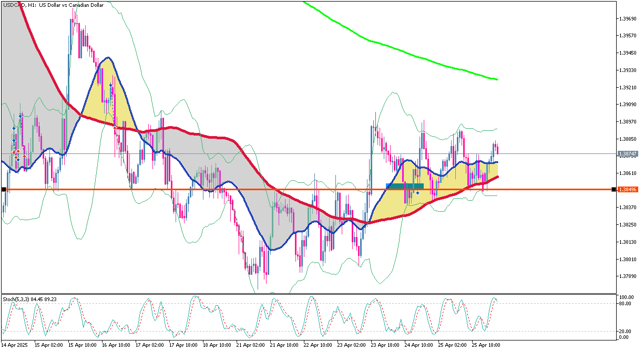Click the "23 Apr 02:00" time label
Image resolution: width=644 pixels, height=351 pixels.
[x=351, y=346]
